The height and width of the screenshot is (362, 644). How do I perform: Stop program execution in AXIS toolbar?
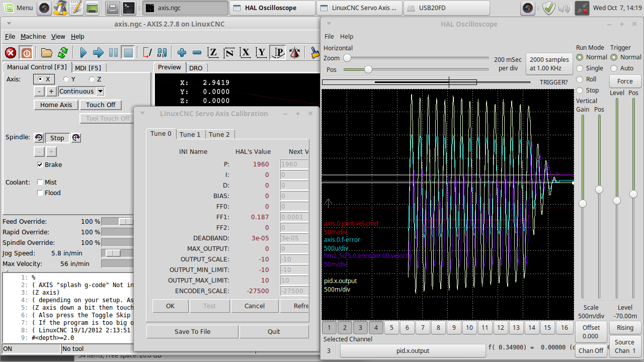pyautogui.click(x=128, y=53)
